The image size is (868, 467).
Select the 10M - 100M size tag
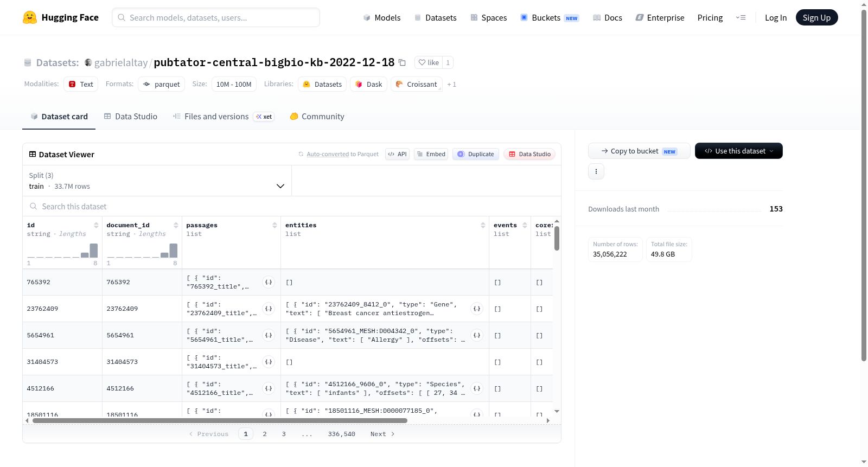234,84
